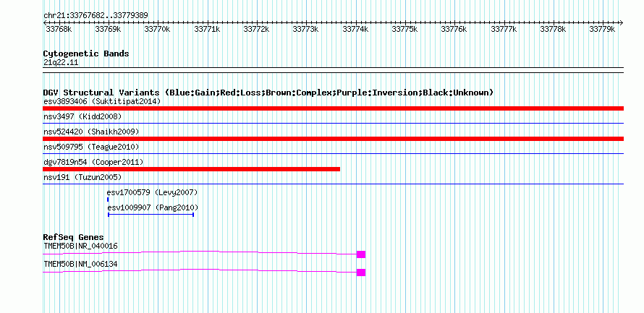Click the RefSeq Genes track heading

(74, 238)
